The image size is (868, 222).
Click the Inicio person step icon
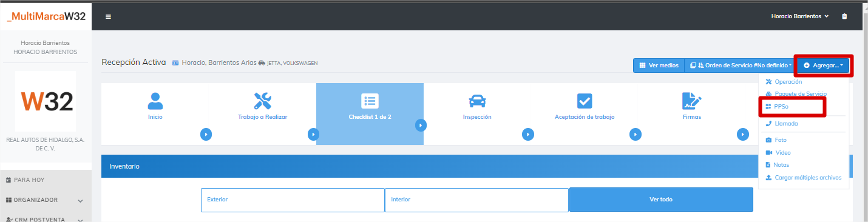click(x=155, y=101)
